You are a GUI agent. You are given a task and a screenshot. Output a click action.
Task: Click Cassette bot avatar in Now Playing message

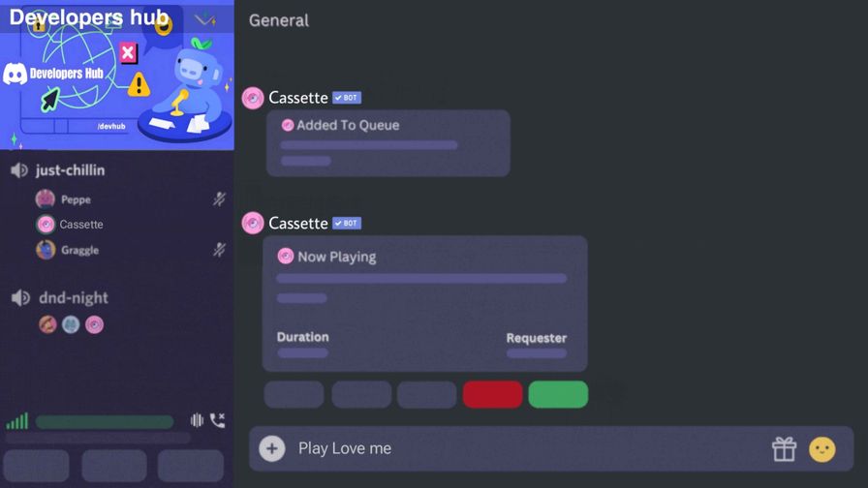point(253,224)
